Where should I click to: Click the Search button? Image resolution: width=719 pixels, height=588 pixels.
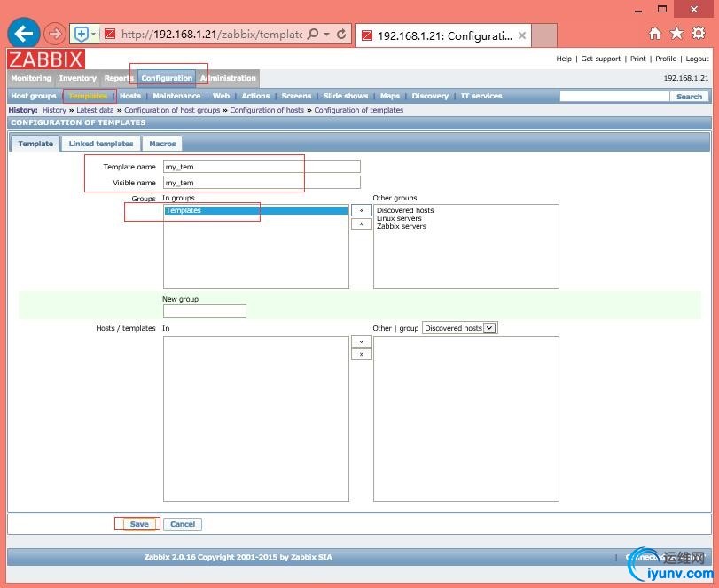(689, 97)
